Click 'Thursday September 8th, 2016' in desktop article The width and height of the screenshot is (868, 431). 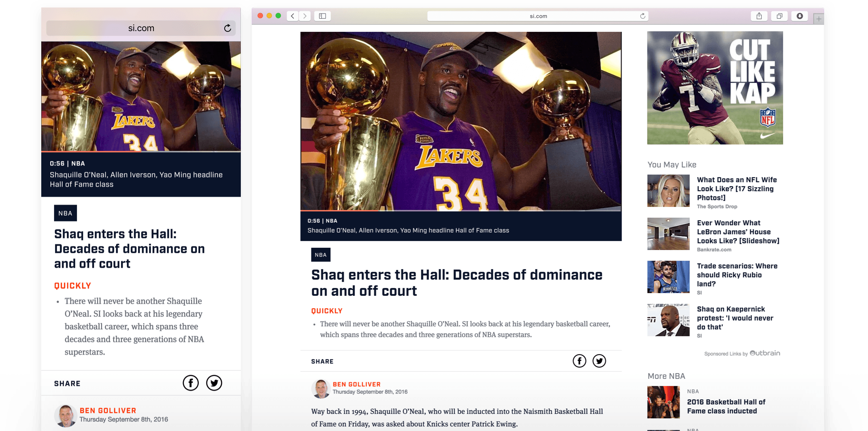pyautogui.click(x=370, y=392)
